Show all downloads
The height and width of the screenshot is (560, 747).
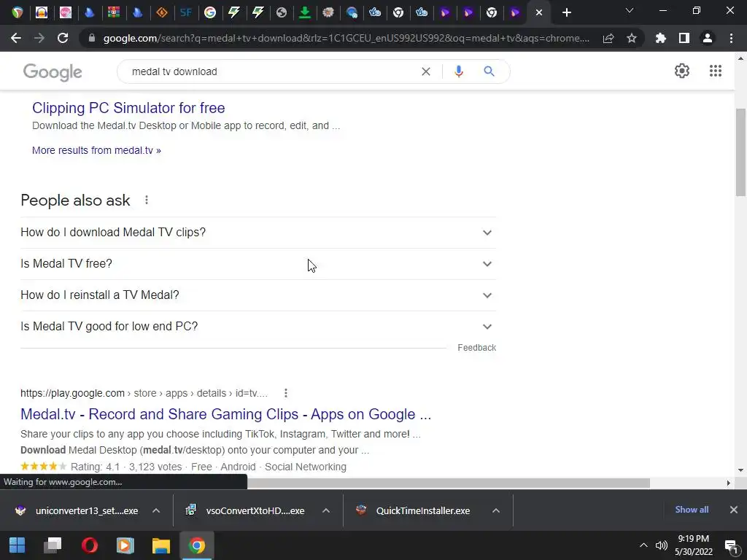tap(692, 510)
